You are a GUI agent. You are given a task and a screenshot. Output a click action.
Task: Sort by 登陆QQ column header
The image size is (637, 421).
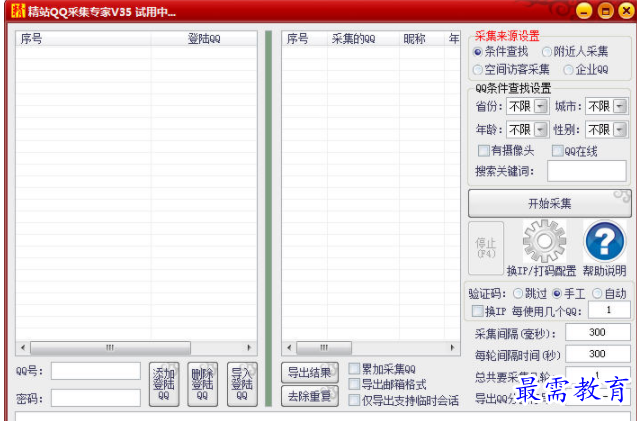[204, 39]
